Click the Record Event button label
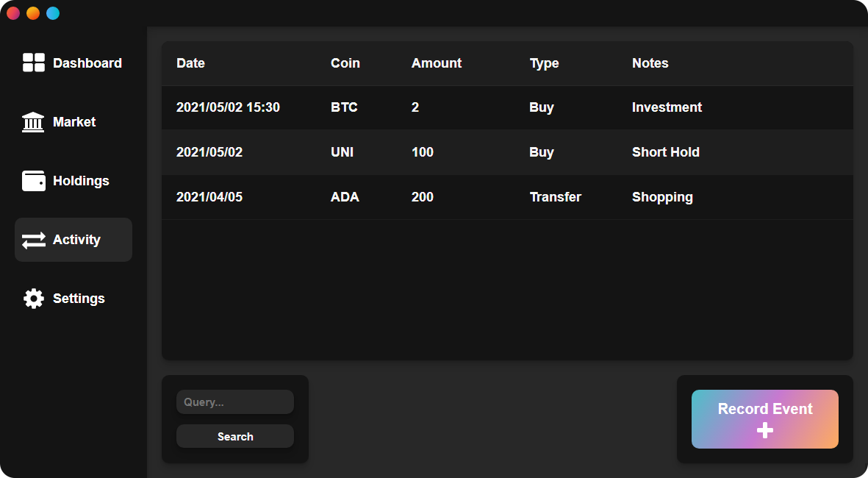This screenshot has width=868, height=478. [x=765, y=409]
